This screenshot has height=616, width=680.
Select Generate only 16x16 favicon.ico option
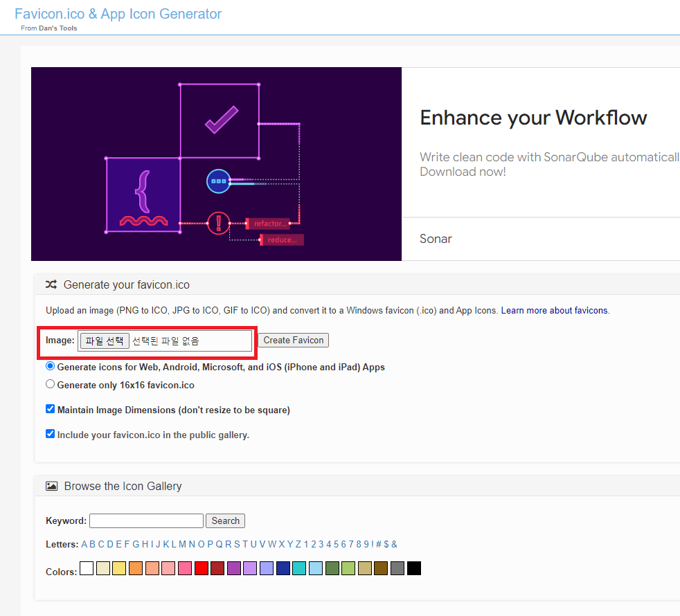(x=51, y=384)
